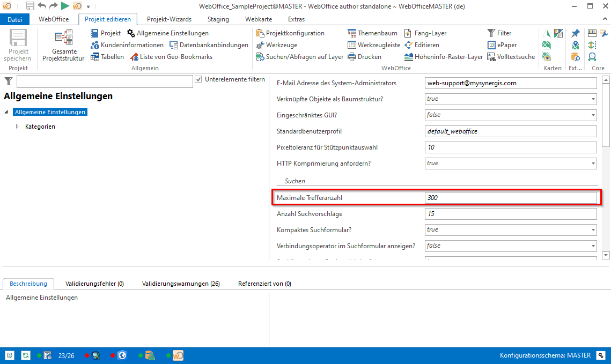Open the Kompaktes Suchformular dropdown
Image resolution: width=611 pixels, height=364 pixels.
[593, 229]
